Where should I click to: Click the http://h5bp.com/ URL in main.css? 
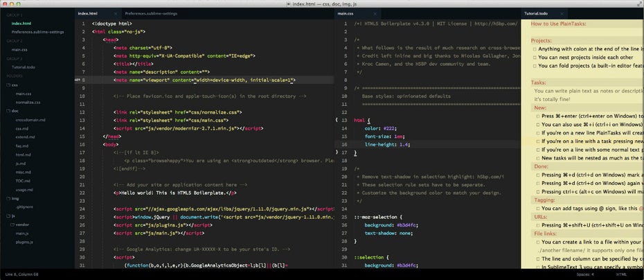496,24
